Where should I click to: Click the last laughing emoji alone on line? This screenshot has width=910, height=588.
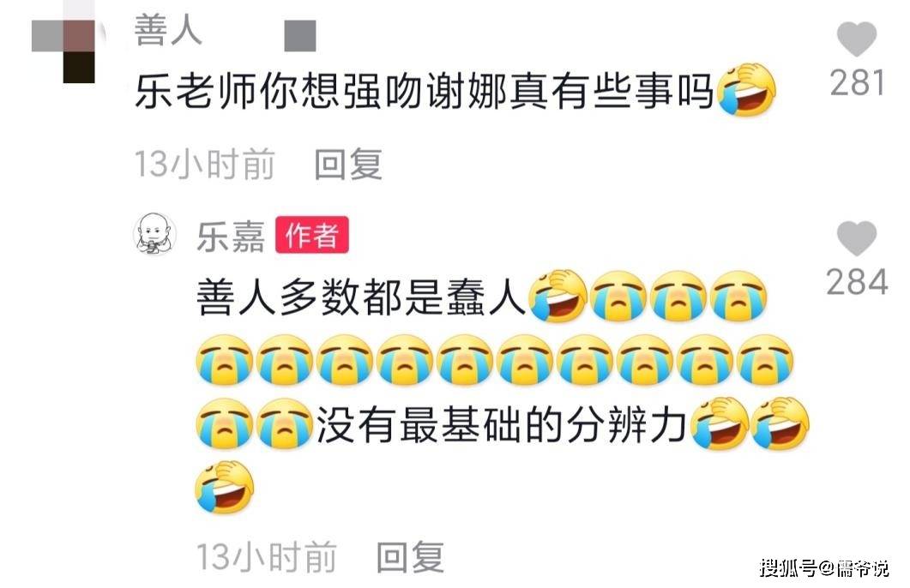(x=225, y=487)
